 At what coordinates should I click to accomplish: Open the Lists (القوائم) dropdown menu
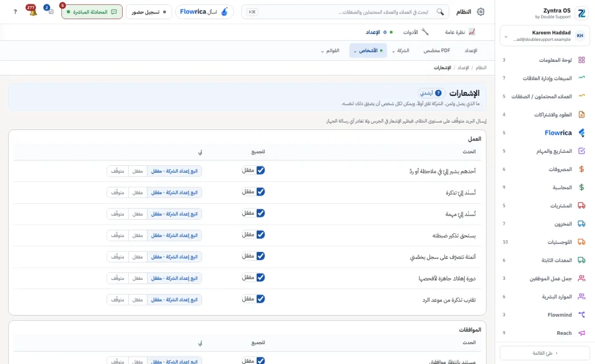click(x=330, y=50)
